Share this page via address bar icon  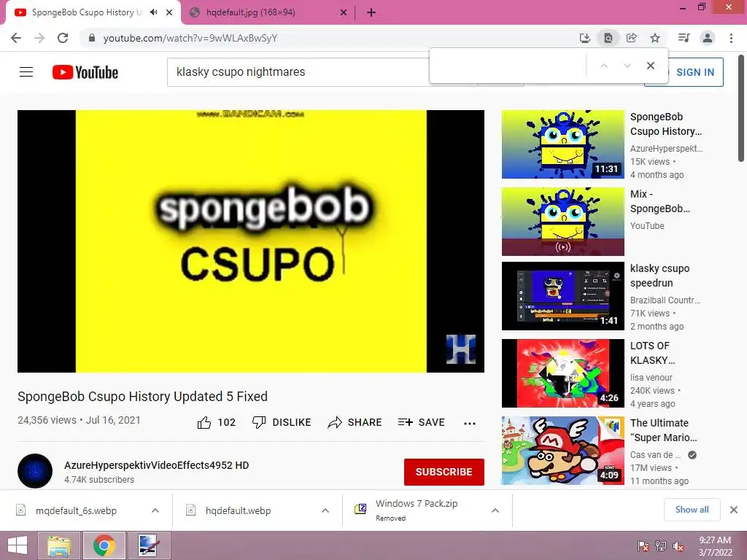tap(631, 38)
